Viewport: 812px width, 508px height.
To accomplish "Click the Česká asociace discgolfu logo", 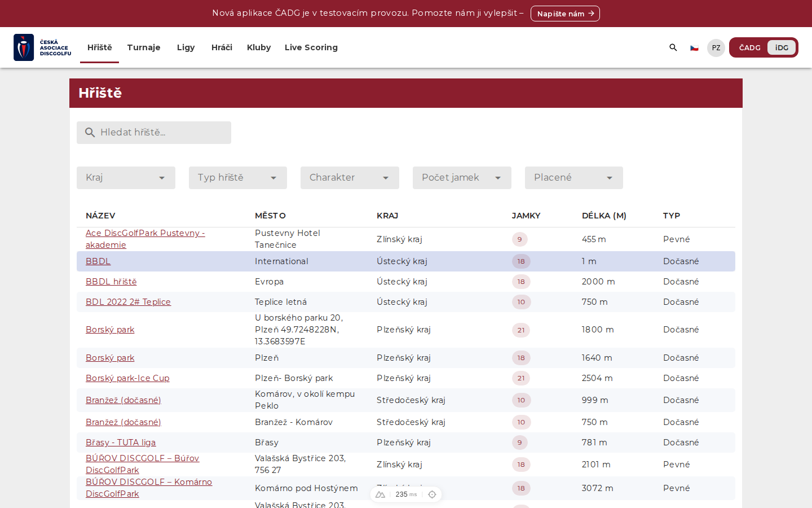I will 42,47.
